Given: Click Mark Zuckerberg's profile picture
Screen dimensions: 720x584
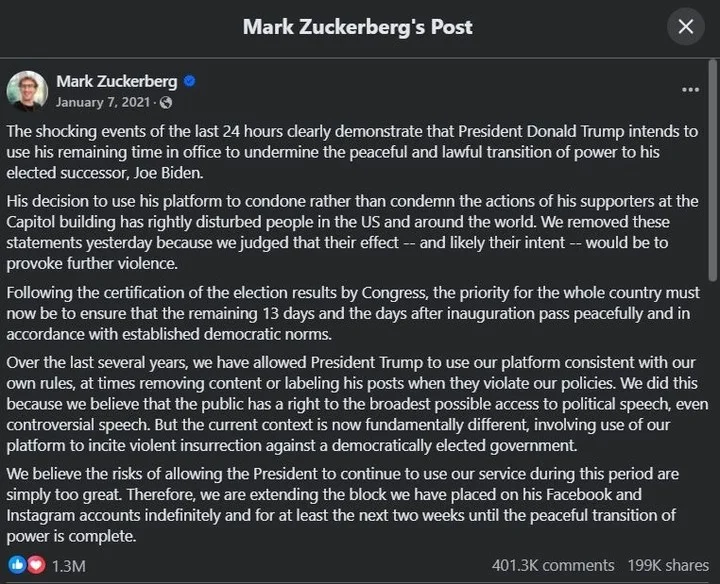Looking at the screenshot, I should pos(27,91).
